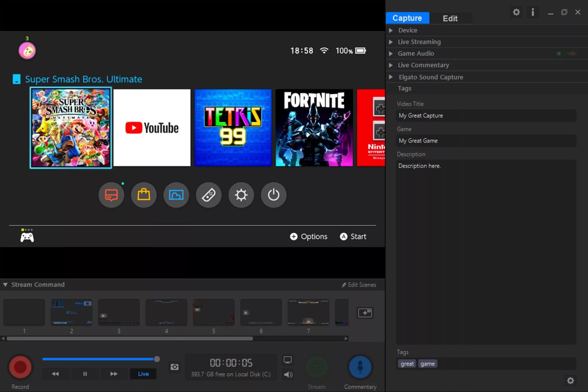This screenshot has width=588, height=392.
Task: Click the scene list right scroll arrow
Action: tap(346, 338)
